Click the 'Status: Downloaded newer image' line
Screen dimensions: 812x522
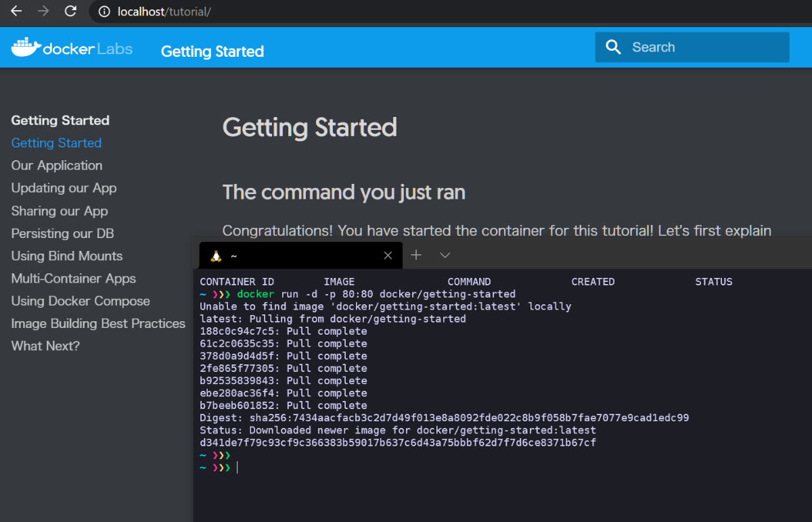[x=398, y=430]
